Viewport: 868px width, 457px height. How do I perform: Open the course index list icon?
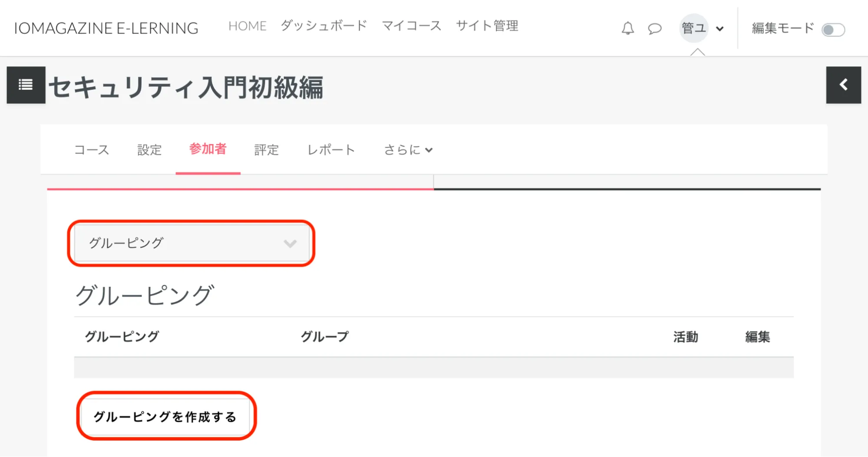coord(26,85)
